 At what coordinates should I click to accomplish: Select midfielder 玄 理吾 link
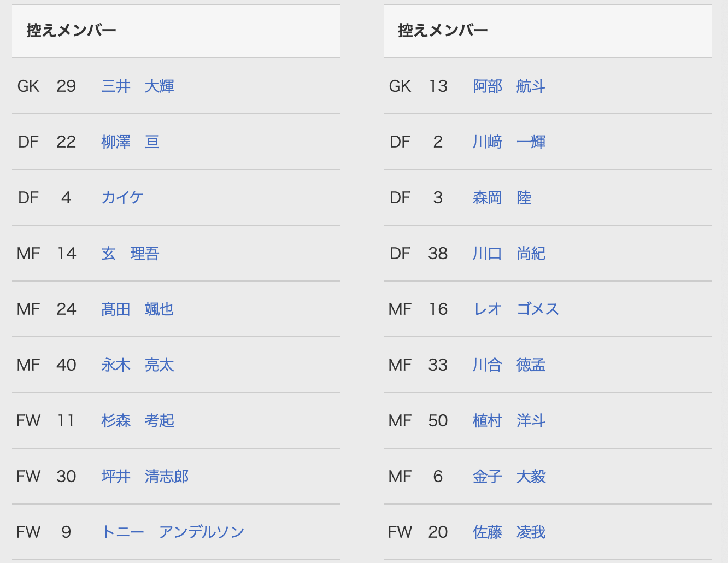click(x=130, y=254)
